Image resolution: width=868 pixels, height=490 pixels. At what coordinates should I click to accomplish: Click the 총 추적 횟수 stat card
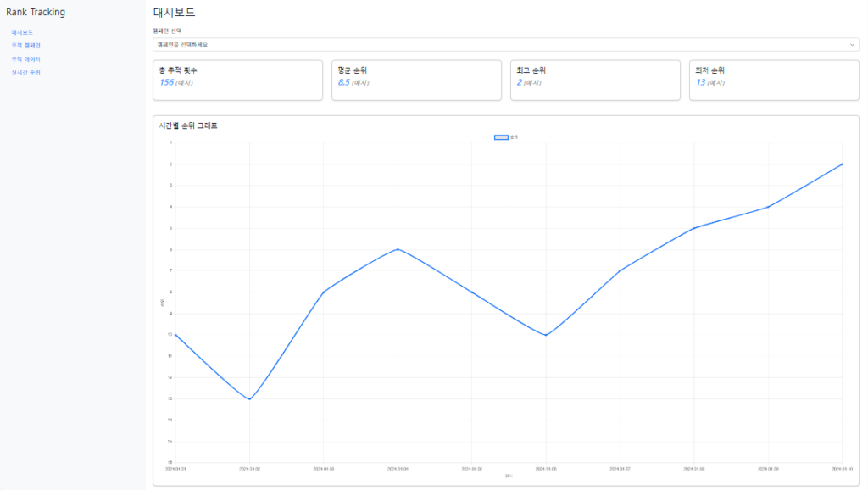tap(237, 80)
